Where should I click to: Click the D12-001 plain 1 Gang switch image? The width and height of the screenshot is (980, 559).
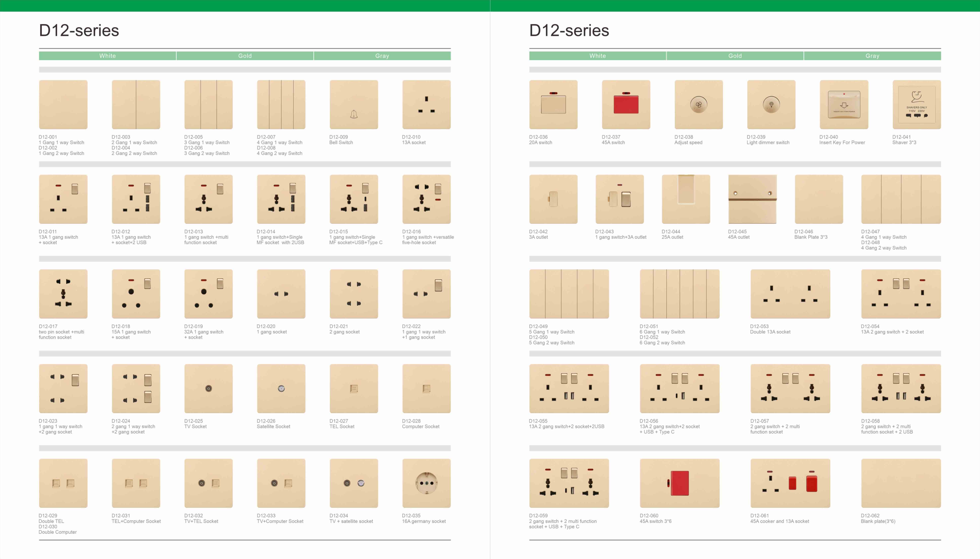pyautogui.click(x=63, y=104)
